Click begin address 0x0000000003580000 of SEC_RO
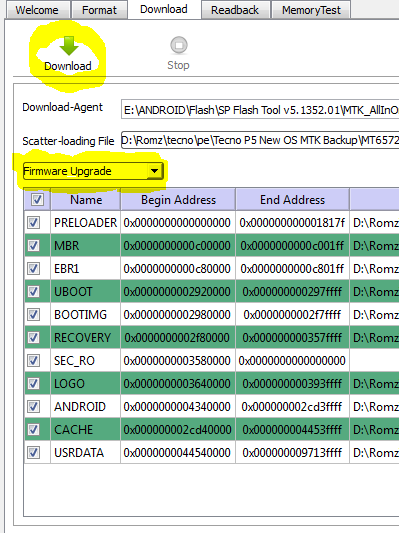This screenshot has width=399, height=533. pos(178,361)
